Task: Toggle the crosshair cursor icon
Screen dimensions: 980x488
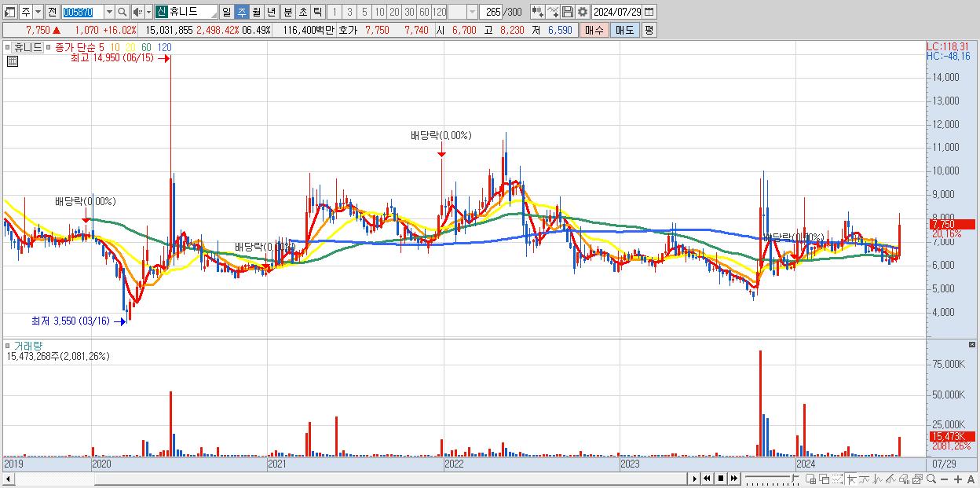Action: pos(852,479)
